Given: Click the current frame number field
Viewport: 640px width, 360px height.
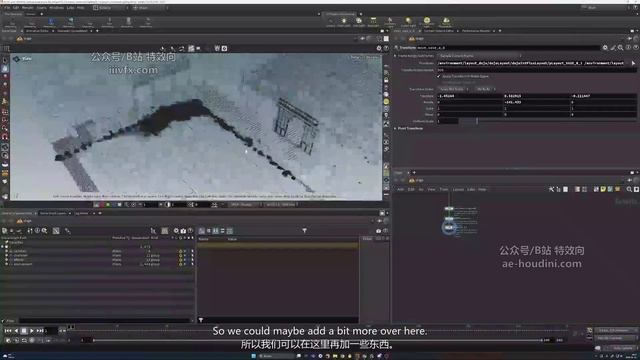Looking at the screenshot, I should tap(51, 331).
